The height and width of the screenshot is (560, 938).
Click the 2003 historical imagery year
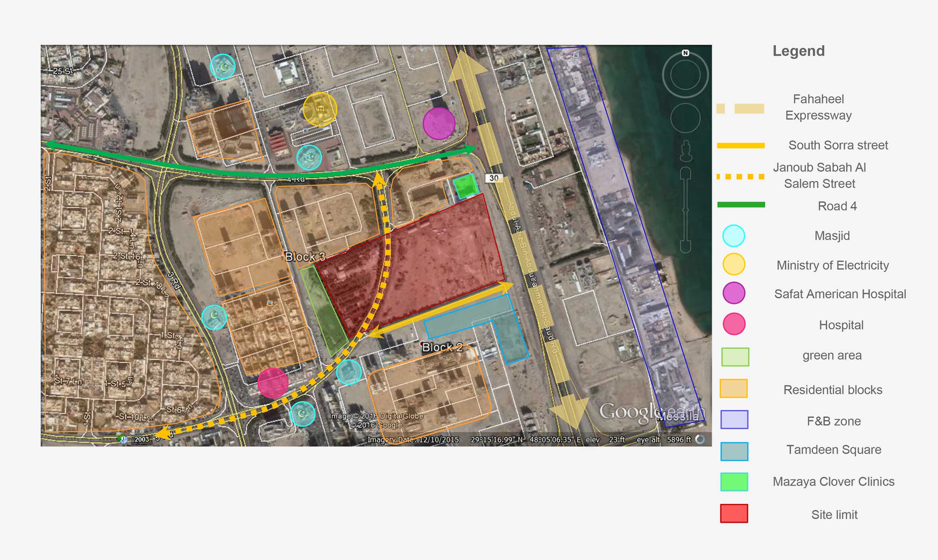tap(142, 439)
